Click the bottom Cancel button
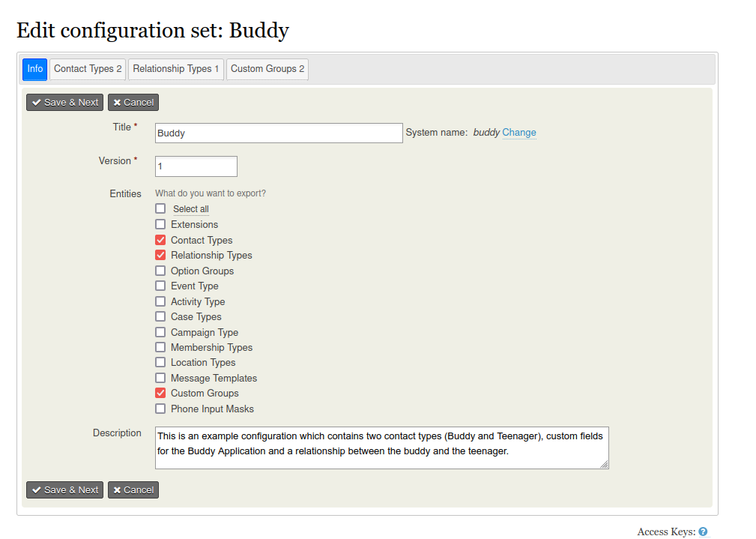Screen dimensions: 756x539 pos(133,490)
